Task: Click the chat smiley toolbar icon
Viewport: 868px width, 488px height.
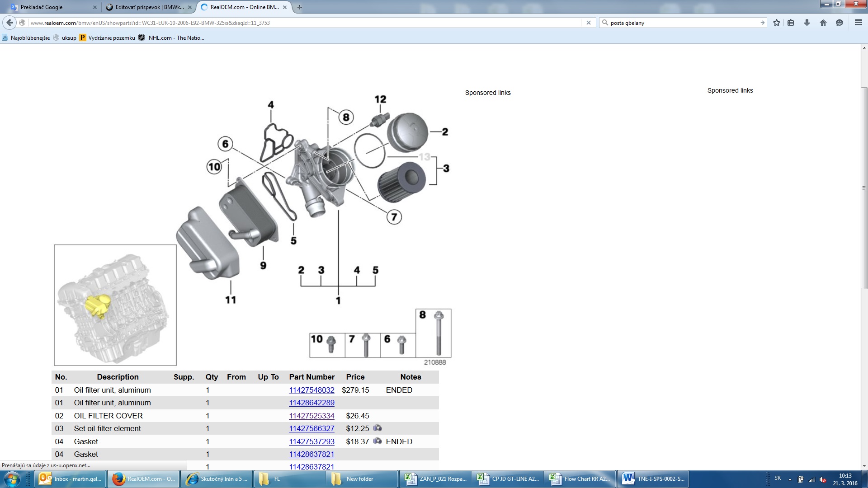Action: (840, 23)
